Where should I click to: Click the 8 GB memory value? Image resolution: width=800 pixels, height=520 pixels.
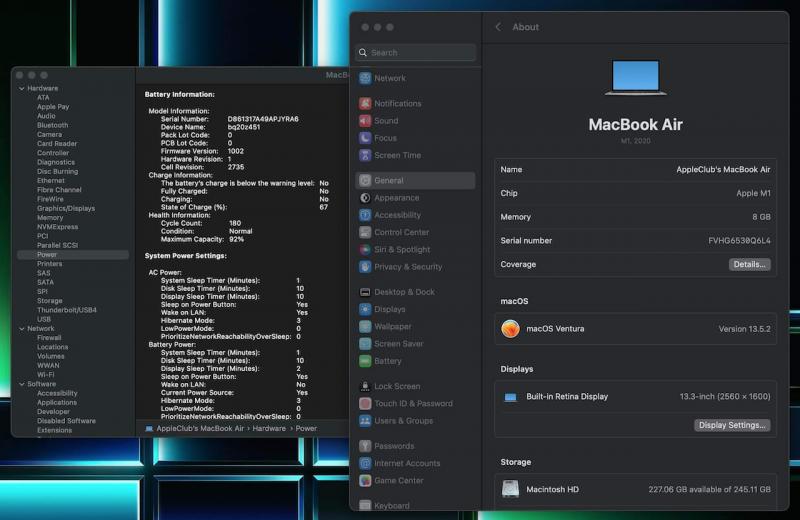coord(761,217)
